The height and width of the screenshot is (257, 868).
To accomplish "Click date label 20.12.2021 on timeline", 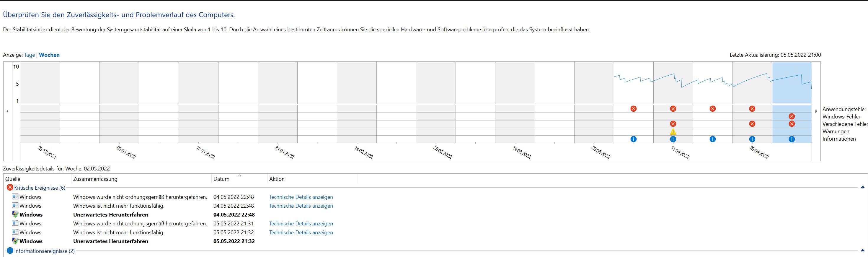I will (47, 152).
